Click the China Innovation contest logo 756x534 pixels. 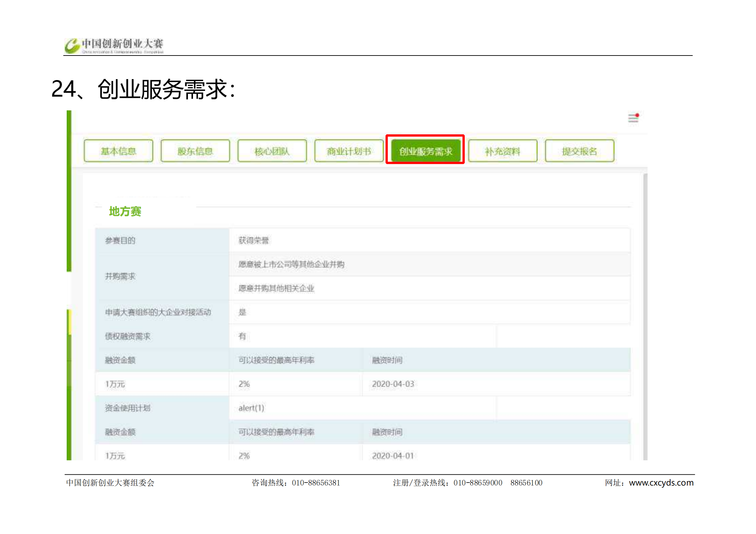pos(114,45)
